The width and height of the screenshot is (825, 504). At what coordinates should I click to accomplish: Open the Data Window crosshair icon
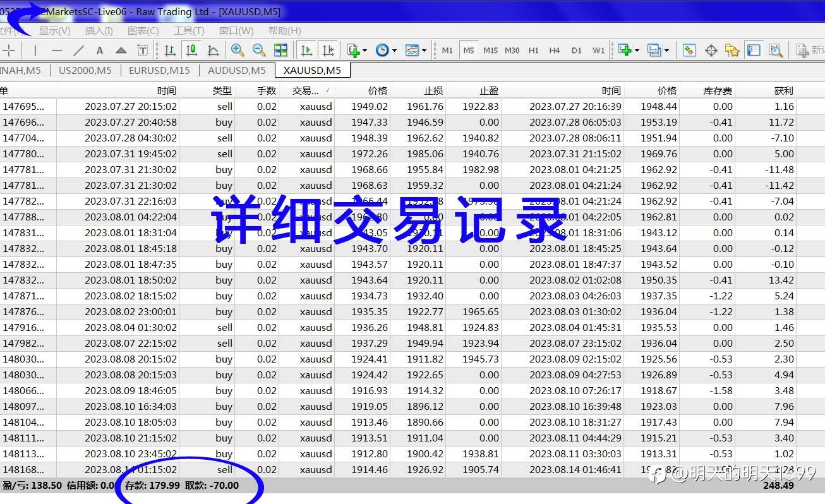[x=711, y=51]
